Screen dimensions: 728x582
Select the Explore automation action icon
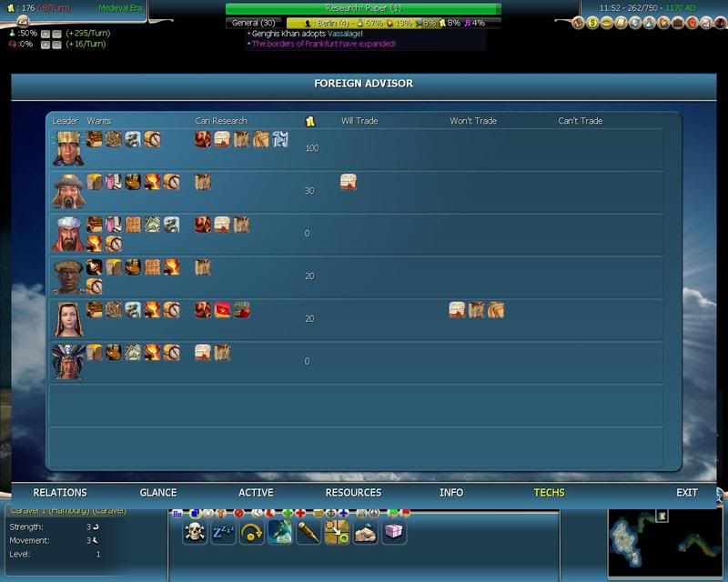[280, 532]
